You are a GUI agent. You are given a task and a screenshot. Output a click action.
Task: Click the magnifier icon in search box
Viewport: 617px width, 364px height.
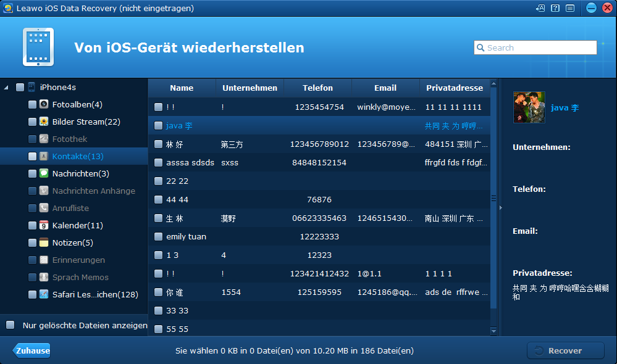481,48
